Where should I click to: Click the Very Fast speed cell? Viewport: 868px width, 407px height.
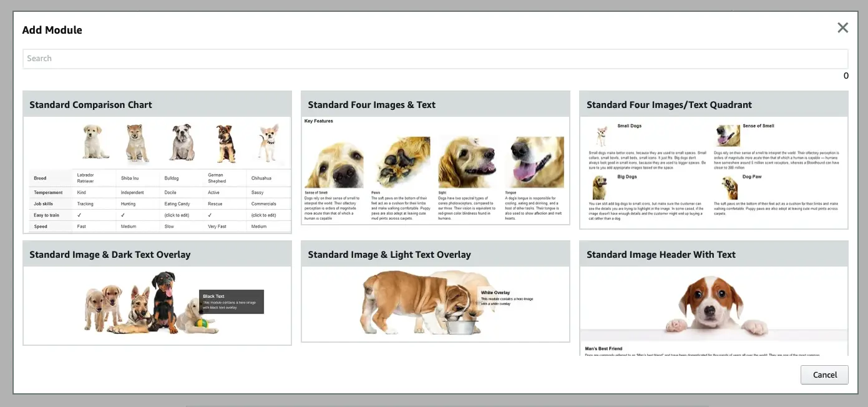pyautogui.click(x=218, y=226)
